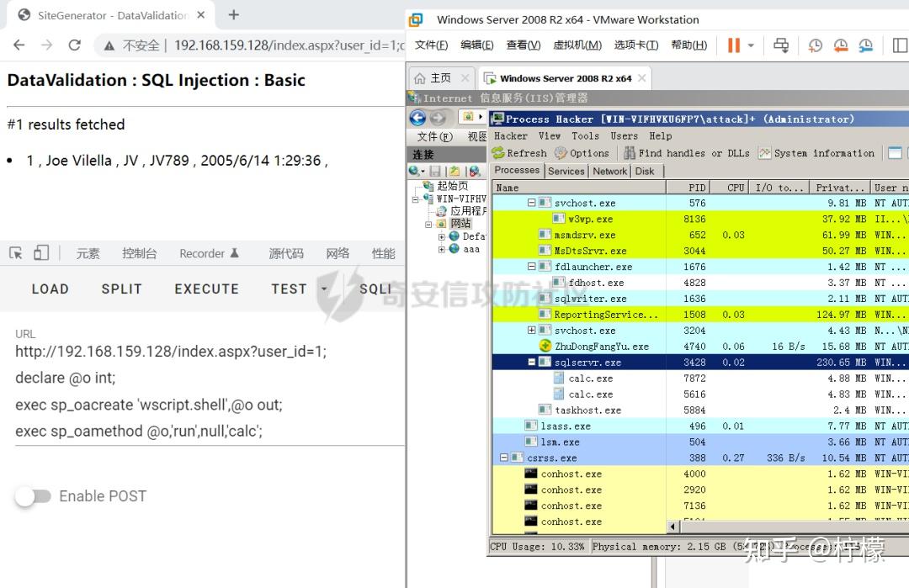The height and width of the screenshot is (588, 909).
Task: Collapse the csrss.exe process tree
Action: (x=504, y=458)
